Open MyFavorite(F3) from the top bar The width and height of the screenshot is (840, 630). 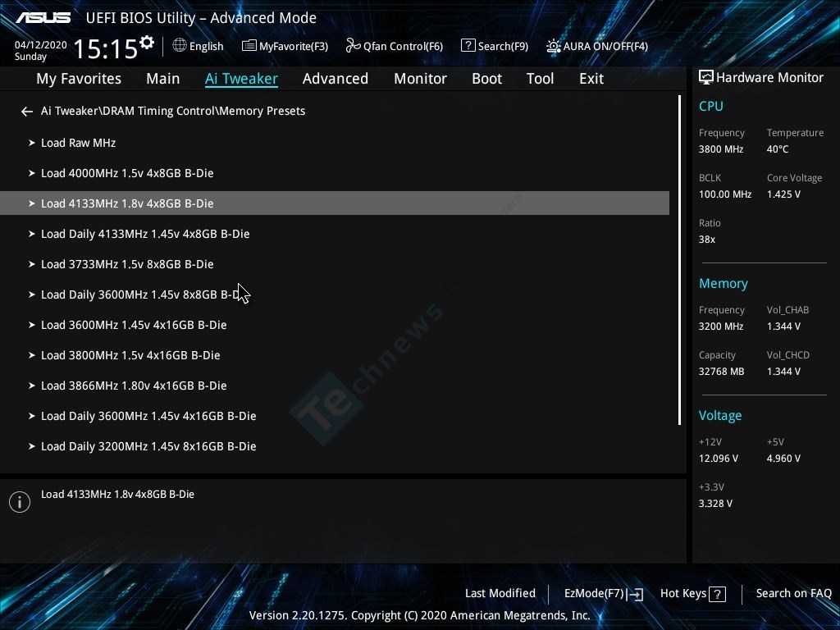(285, 46)
